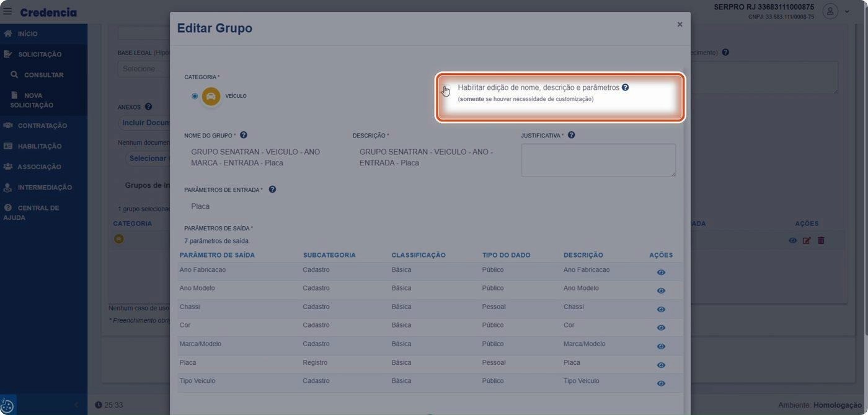
Task: Edit selected group pencil icon in background page
Action: [x=807, y=240]
